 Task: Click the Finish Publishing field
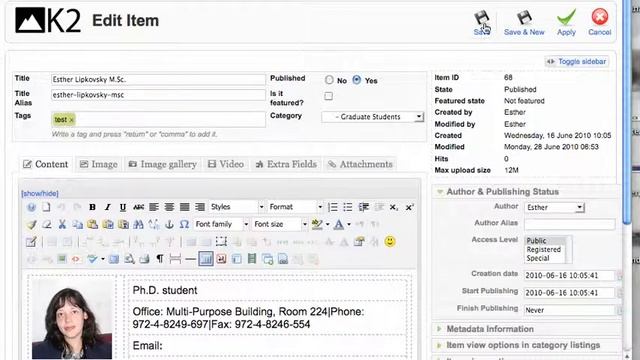tap(569, 310)
